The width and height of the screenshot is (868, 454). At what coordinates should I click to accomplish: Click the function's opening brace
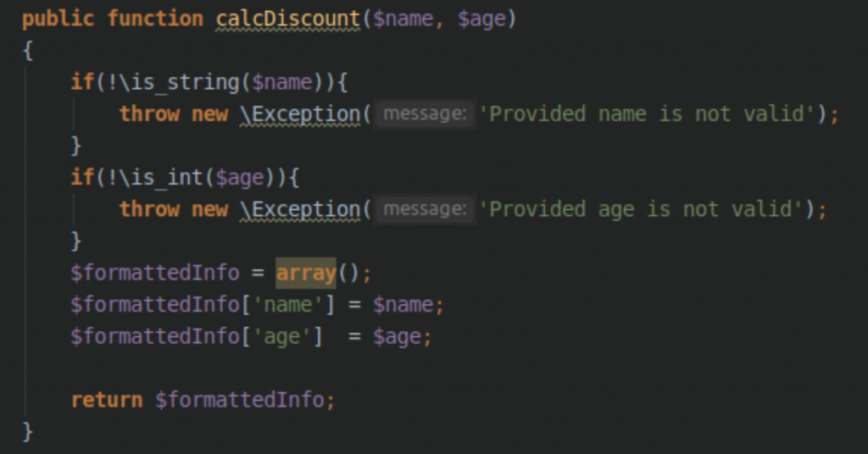coord(28,51)
